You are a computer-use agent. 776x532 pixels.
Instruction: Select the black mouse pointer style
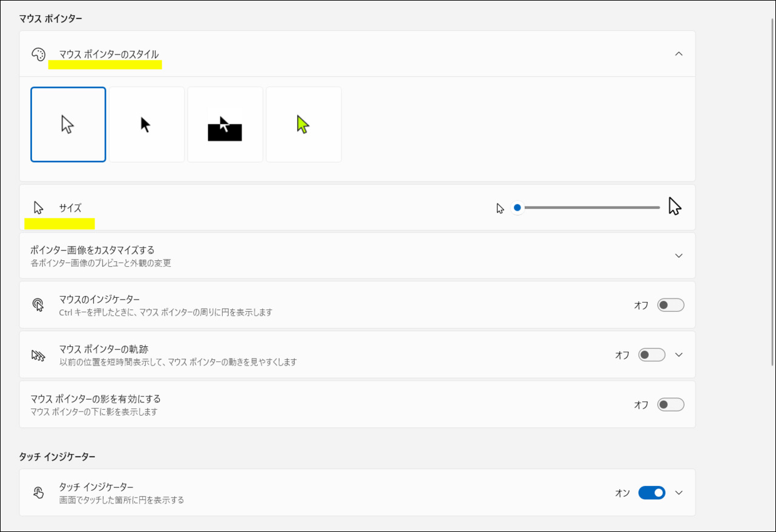pyautogui.click(x=146, y=125)
